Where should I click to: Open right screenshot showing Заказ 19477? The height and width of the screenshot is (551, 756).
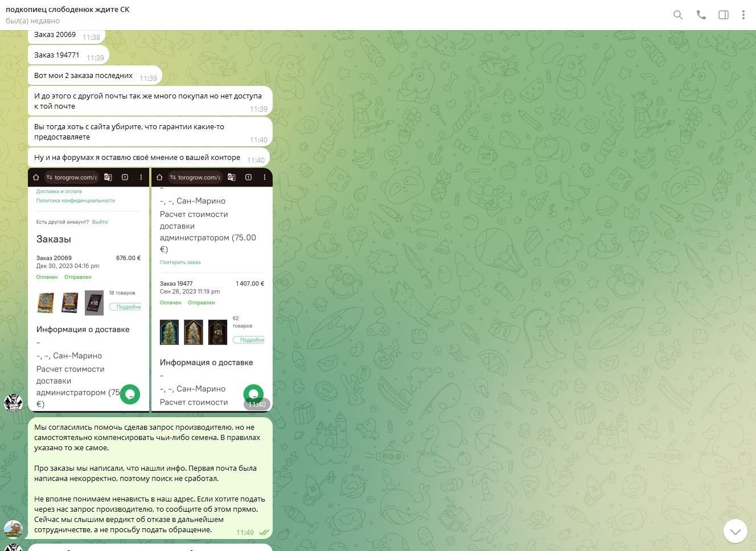tap(212, 290)
